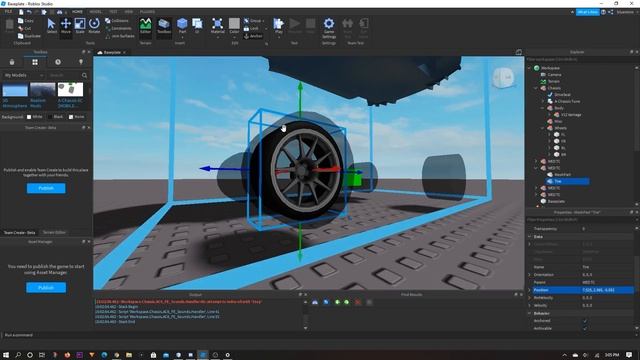Image resolution: width=640 pixels, height=360 pixels.
Task: Select the Baseplate document tab
Action: 111,52
